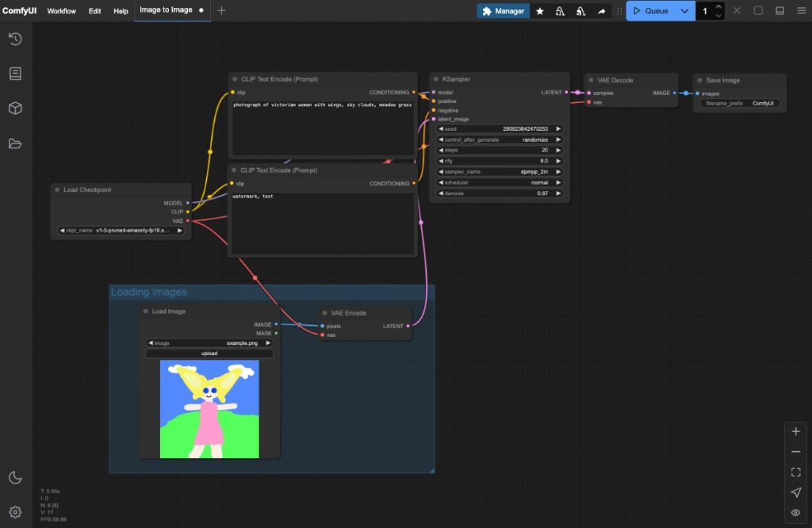Click the settings gear icon
Viewport: 812px width, 528px height.
click(x=15, y=511)
